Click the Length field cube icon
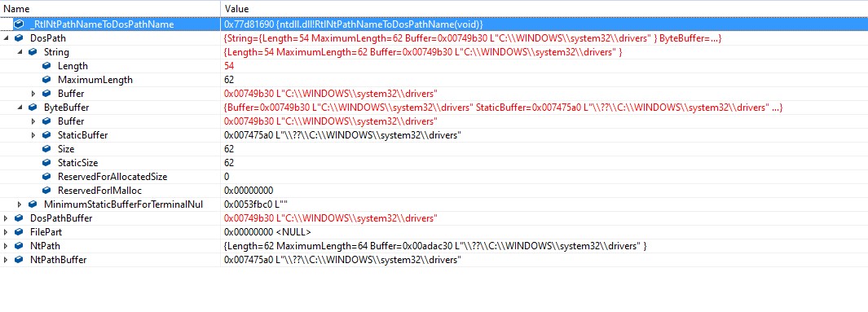The image size is (868, 312). pyautogui.click(x=46, y=66)
